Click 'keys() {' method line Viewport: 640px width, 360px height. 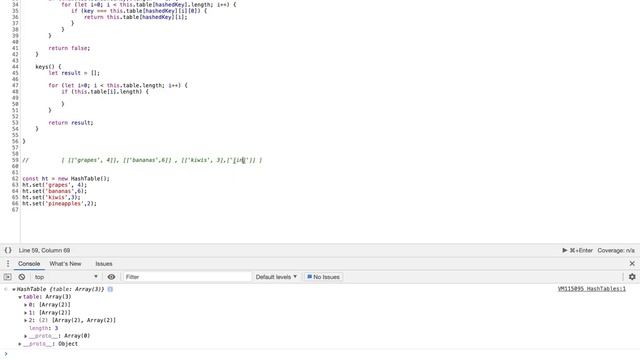[48, 67]
